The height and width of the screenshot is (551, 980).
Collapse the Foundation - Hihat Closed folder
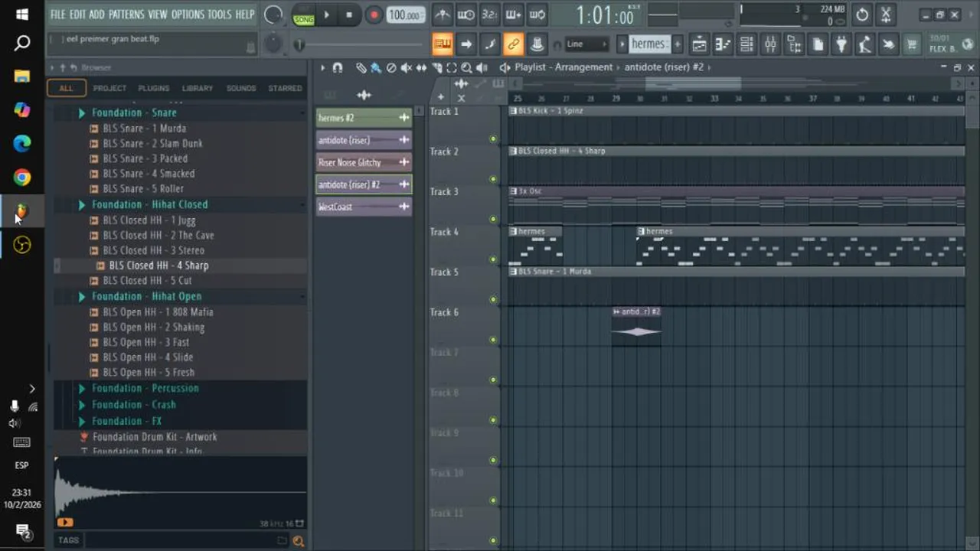click(81, 205)
